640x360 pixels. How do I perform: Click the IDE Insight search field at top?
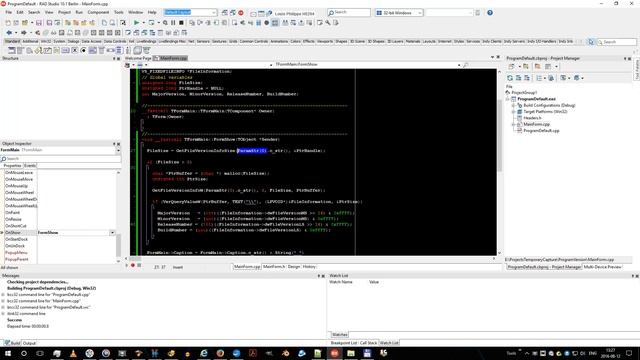tap(349, 13)
